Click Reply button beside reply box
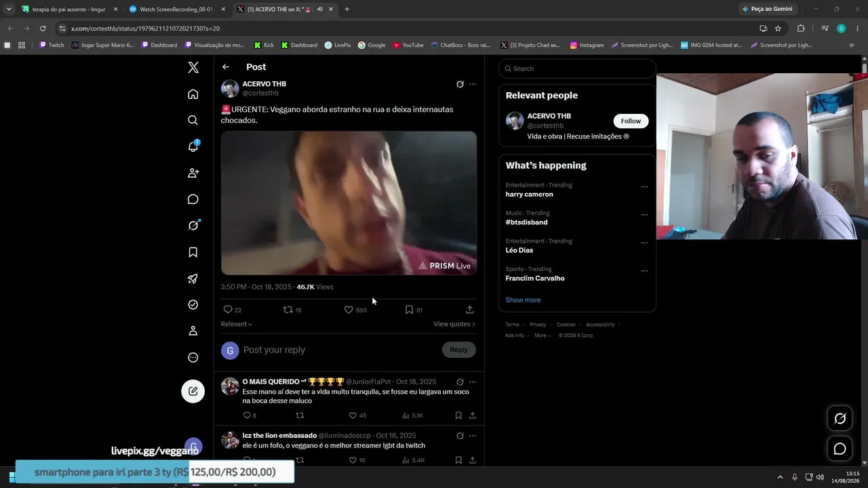 pyautogui.click(x=458, y=350)
